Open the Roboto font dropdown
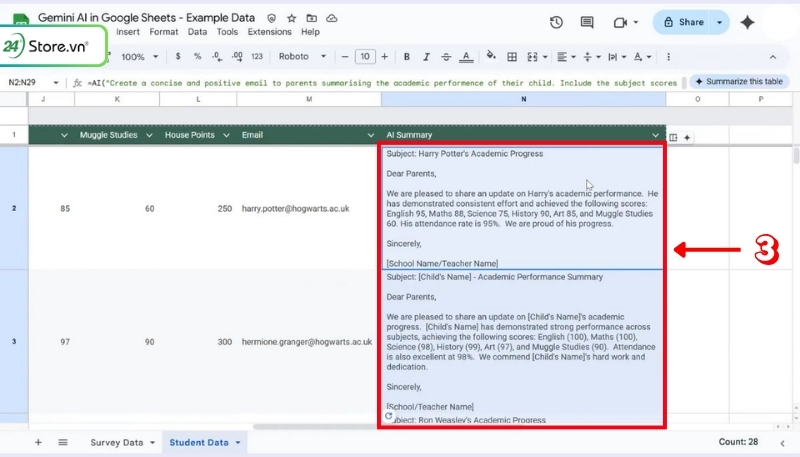The image size is (800, 457). click(x=300, y=57)
